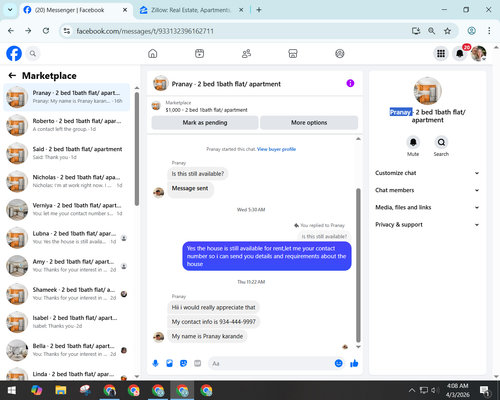Mute the conversation with the bell icon
The image size is (500, 400).
413,142
